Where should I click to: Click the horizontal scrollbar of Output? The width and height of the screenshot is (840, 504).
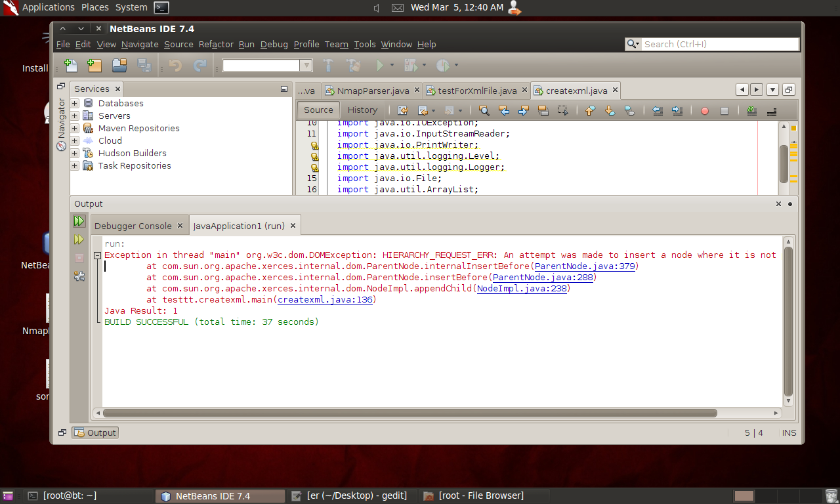pos(410,413)
